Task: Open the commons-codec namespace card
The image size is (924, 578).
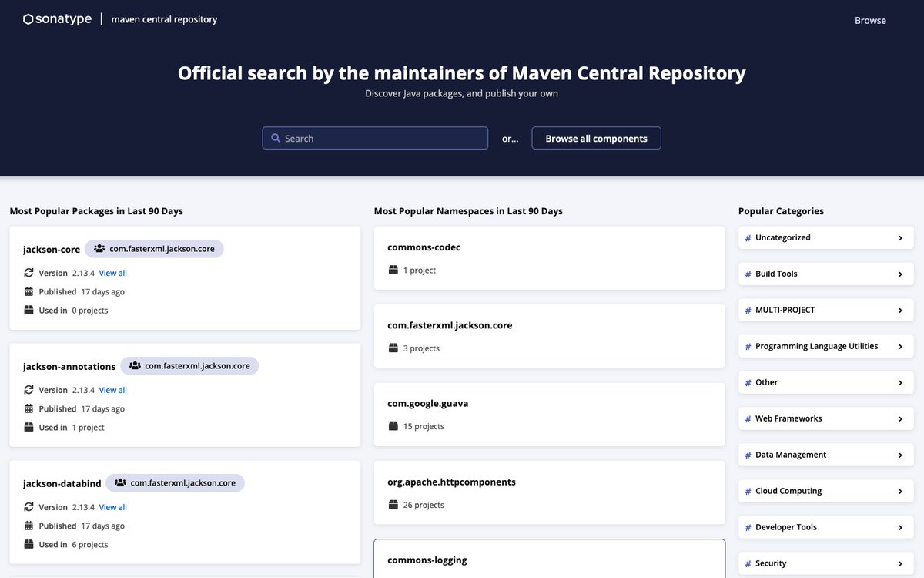Action: 549,257
